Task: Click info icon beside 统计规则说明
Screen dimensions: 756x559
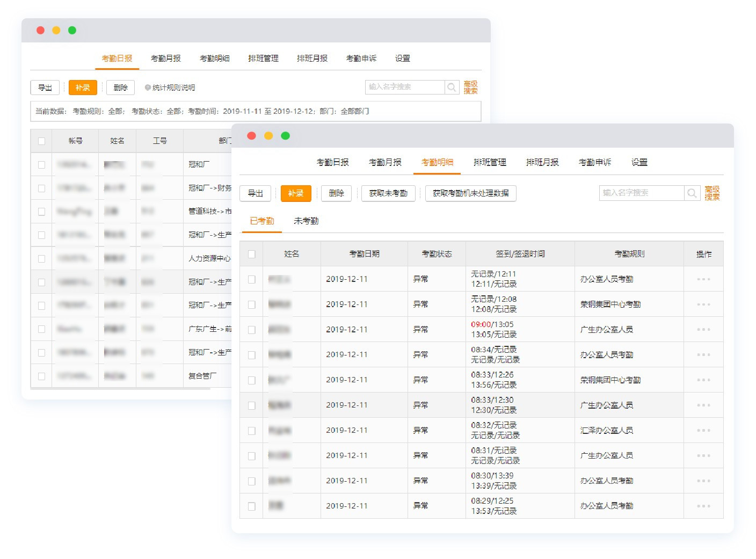Action: click(148, 88)
